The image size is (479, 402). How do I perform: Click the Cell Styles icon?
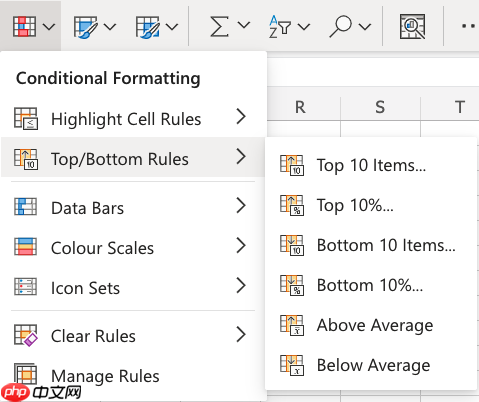[x=147, y=26]
